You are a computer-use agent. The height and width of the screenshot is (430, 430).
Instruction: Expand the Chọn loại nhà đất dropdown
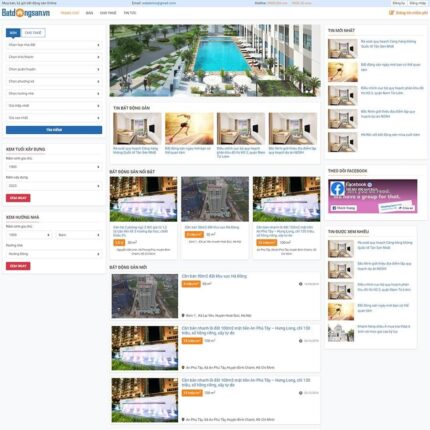[54, 45]
